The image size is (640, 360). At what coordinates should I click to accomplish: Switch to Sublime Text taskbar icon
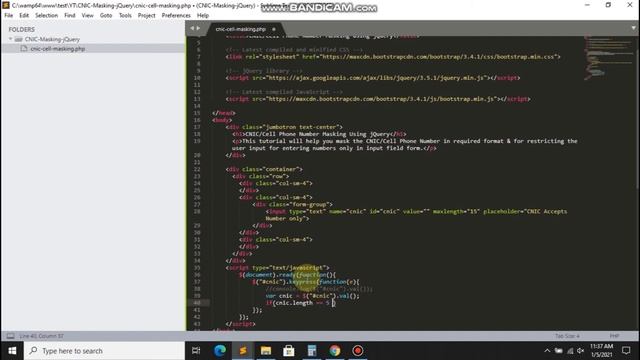tap(243, 351)
